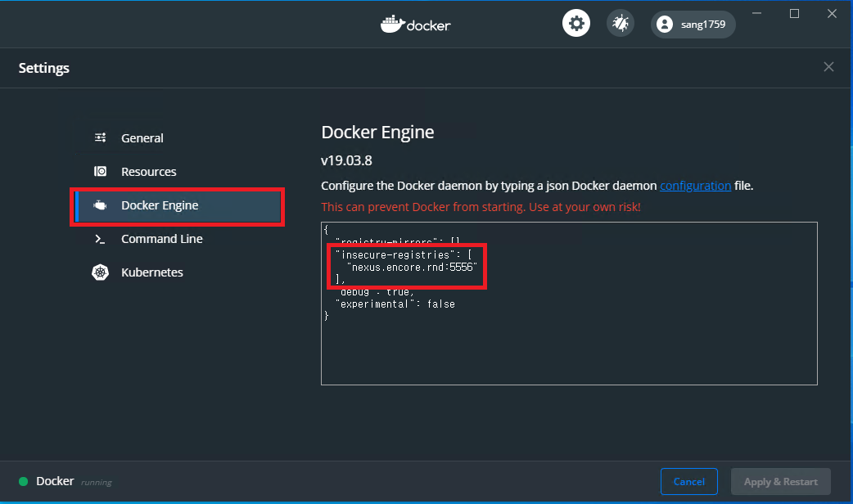Click the Command Line prompt icon
Screen dimensions: 853x504
pos(100,239)
